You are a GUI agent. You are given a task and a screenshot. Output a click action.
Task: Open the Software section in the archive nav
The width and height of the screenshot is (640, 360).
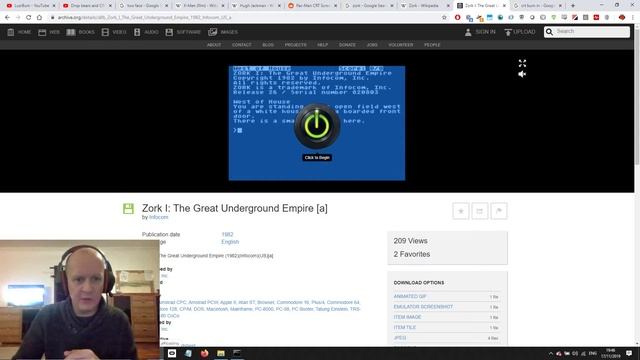tap(183, 32)
